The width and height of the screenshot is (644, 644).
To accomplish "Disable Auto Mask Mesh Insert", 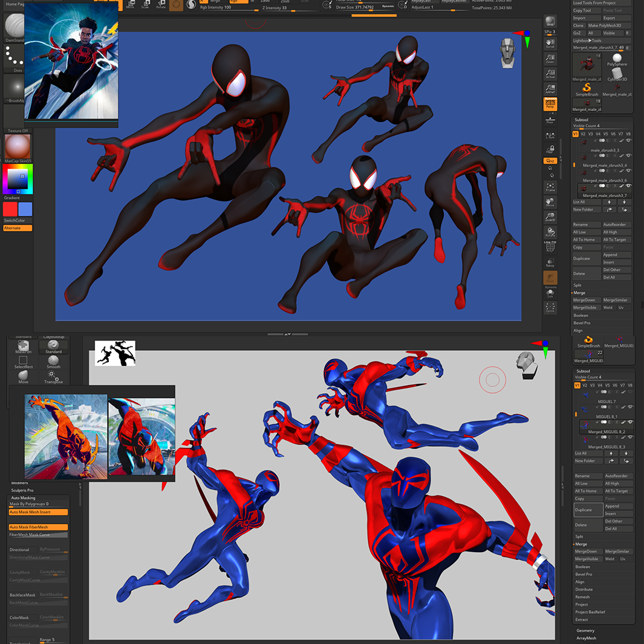I will [38, 512].
